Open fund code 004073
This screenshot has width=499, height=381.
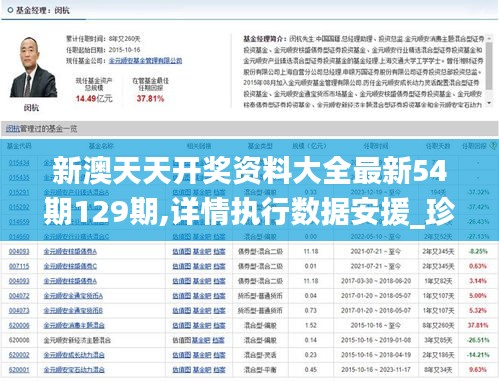point(19,311)
